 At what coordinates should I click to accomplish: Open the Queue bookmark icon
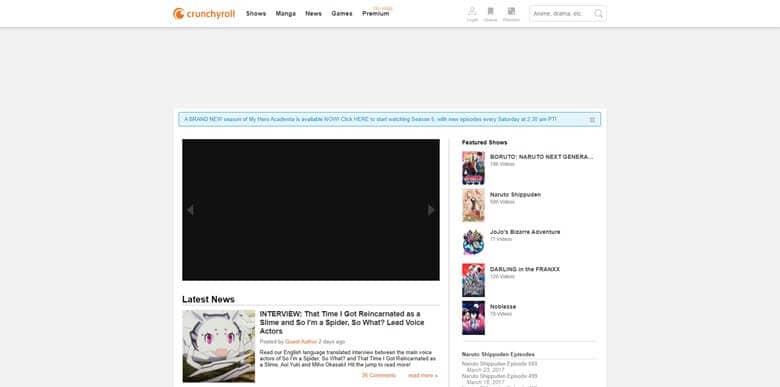[490, 14]
